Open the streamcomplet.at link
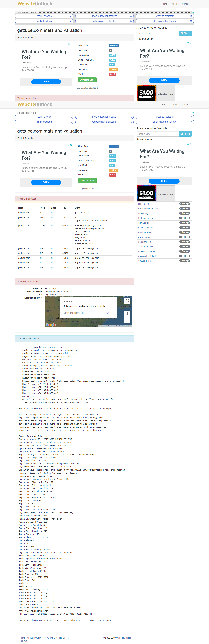This screenshot has width=209, height=644. coord(146,251)
